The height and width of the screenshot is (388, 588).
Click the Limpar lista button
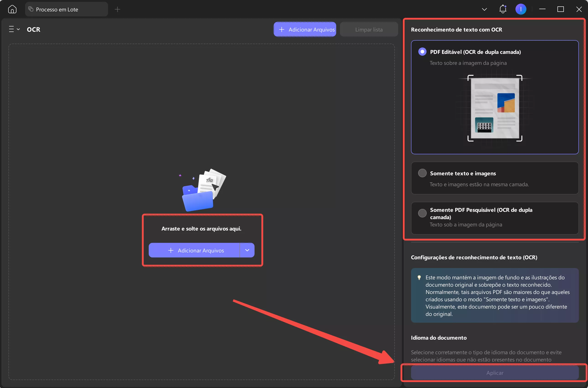click(369, 29)
